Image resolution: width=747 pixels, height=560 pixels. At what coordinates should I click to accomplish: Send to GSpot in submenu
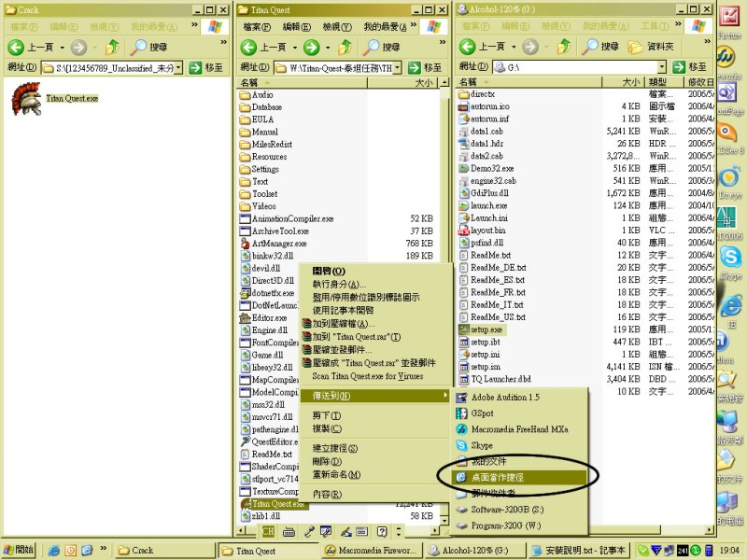click(520, 413)
